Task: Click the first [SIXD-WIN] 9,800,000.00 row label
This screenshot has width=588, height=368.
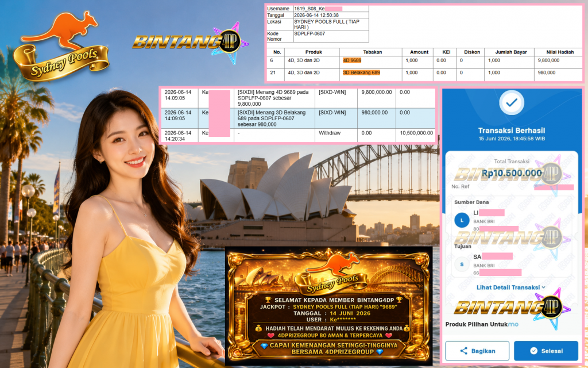Action: point(332,92)
